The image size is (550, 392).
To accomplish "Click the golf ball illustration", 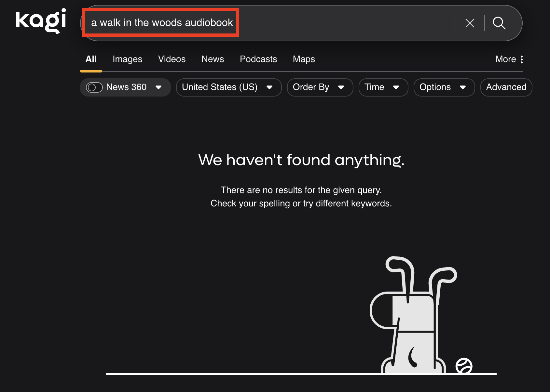I will (x=464, y=366).
